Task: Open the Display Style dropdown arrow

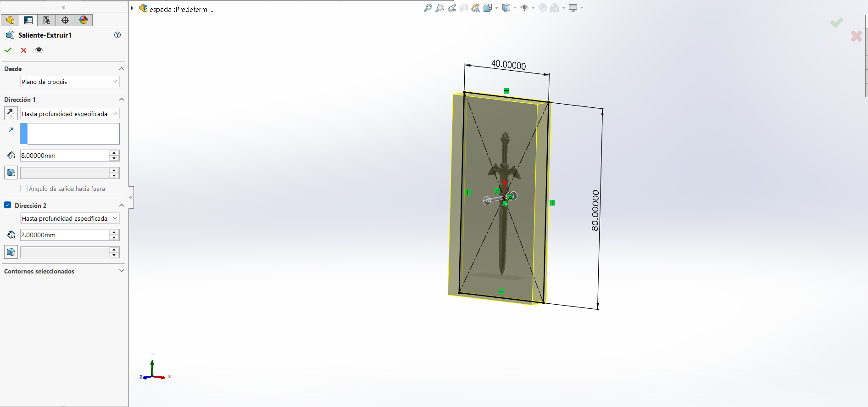Action: [x=515, y=8]
